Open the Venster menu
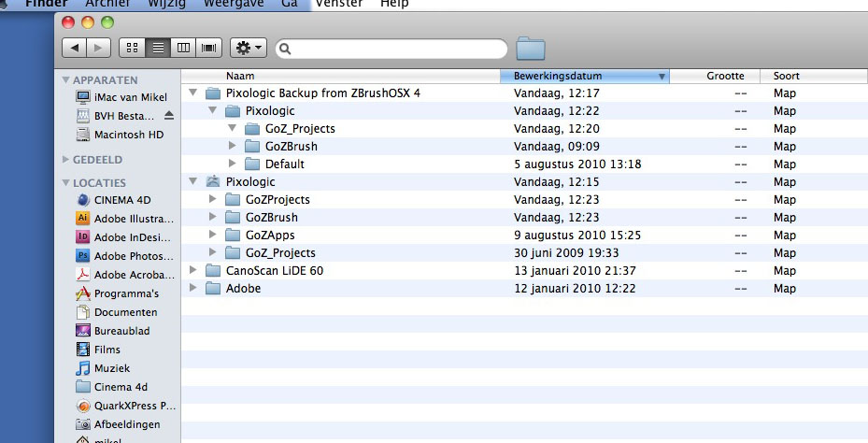The height and width of the screenshot is (443, 868). click(339, 4)
